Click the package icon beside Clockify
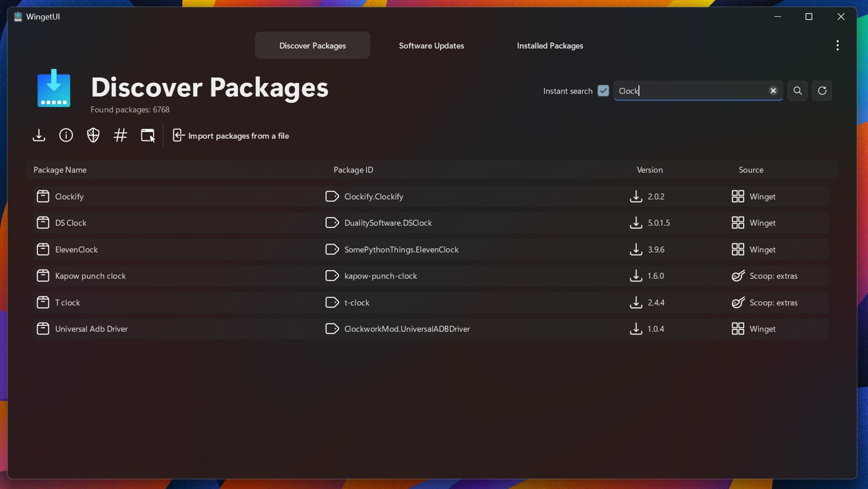Viewport: 868px width, 489px height. click(x=43, y=196)
